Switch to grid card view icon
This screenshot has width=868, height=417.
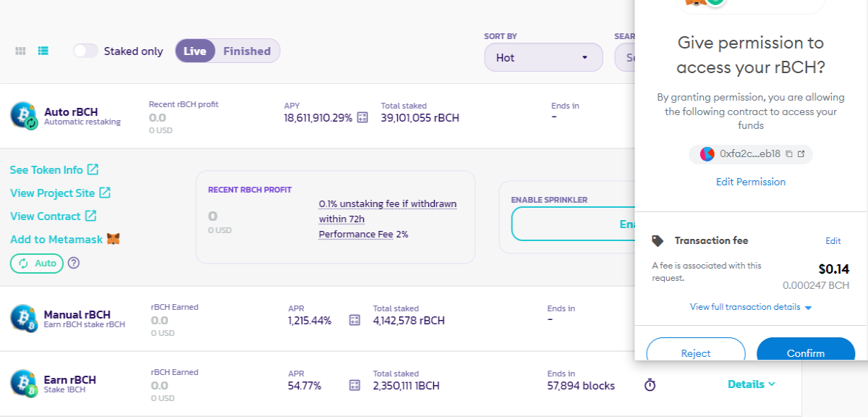pos(21,51)
